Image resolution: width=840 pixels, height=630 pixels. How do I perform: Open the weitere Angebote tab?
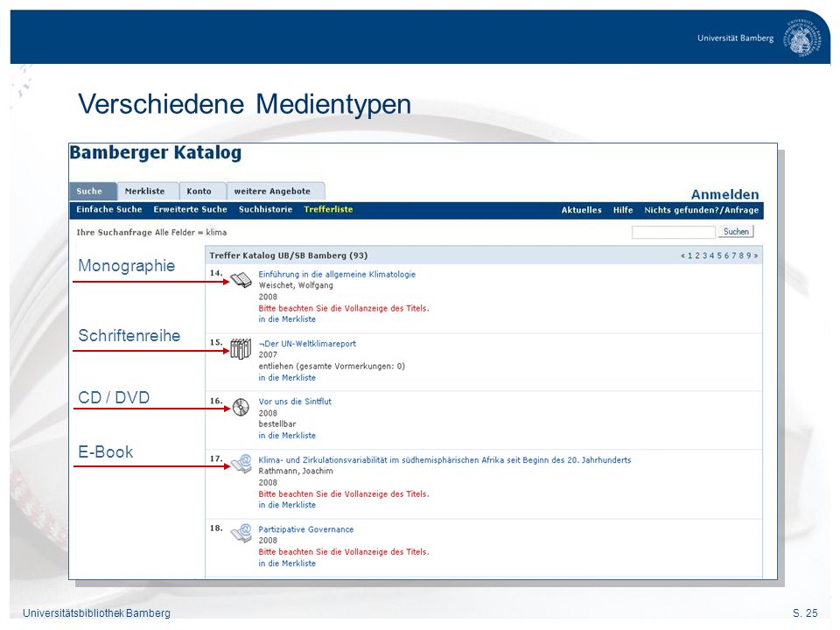276,192
